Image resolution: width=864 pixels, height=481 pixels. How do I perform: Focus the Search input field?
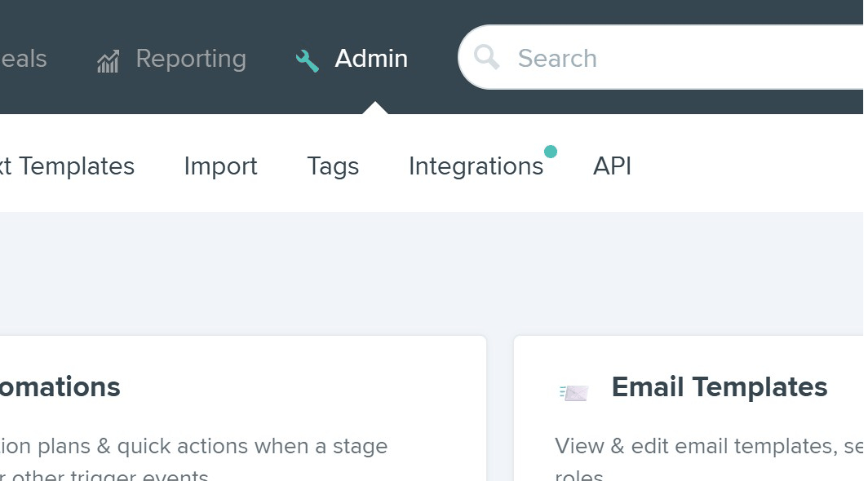[661, 57]
